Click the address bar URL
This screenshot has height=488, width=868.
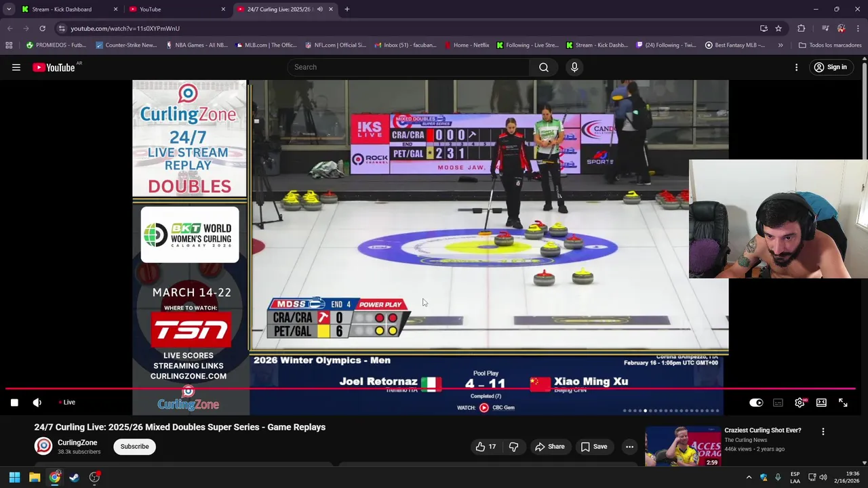[x=125, y=28]
